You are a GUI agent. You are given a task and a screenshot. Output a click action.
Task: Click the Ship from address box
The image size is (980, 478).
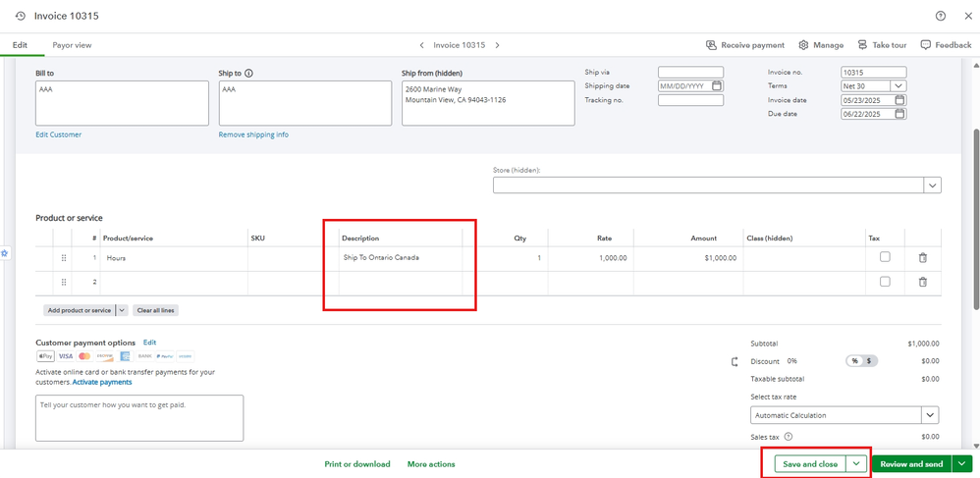click(488, 103)
